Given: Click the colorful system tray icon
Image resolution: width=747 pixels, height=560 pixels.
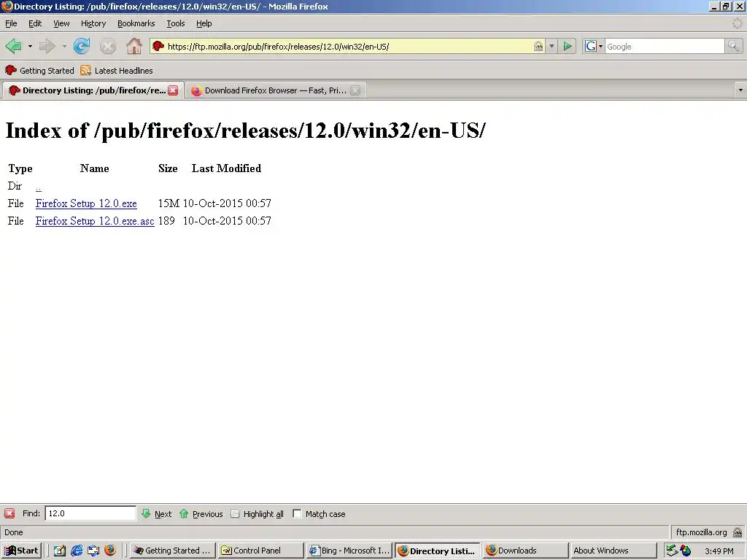Looking at the screenshot, I should click(686, 551).
